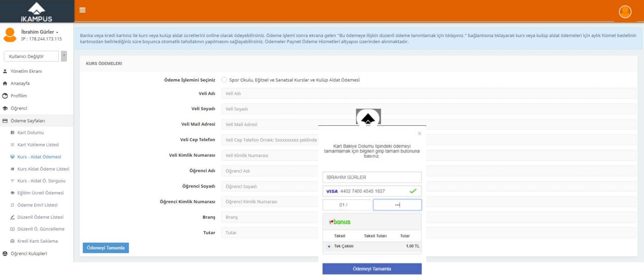644x277 pixels.
Task: Open Kredi Kartı Saklama page
Action: point(37,241)
